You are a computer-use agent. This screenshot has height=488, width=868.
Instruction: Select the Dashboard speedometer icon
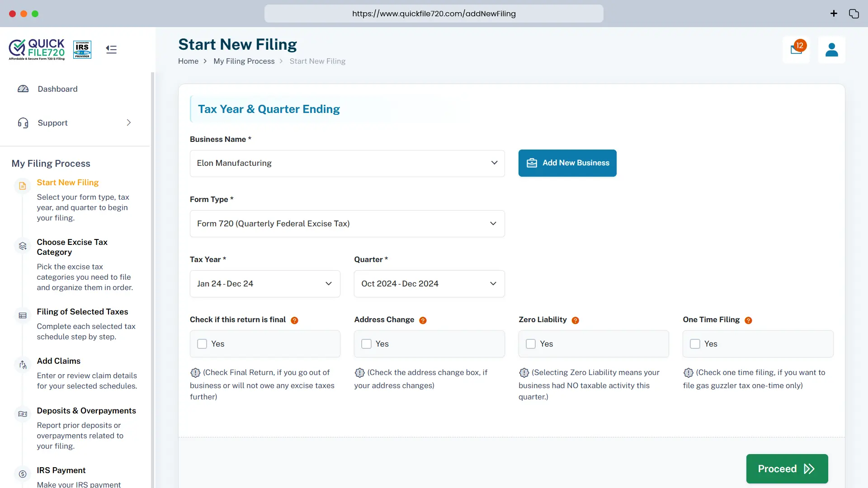23,89
